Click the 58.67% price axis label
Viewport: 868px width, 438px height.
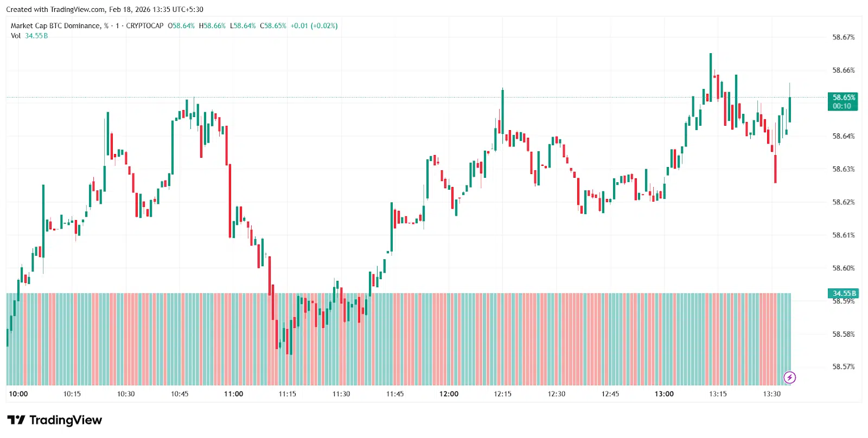pyautogui.click(x=843, y=37)
